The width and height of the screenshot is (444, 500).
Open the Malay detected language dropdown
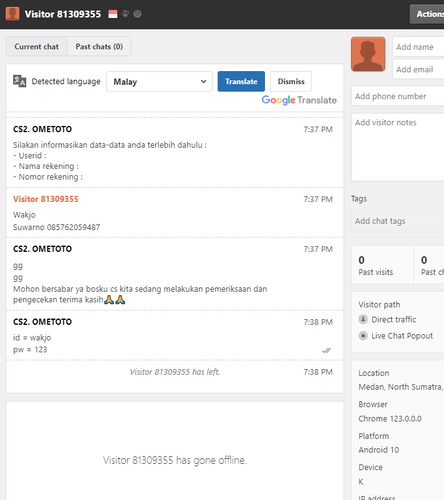coord(159,81)
